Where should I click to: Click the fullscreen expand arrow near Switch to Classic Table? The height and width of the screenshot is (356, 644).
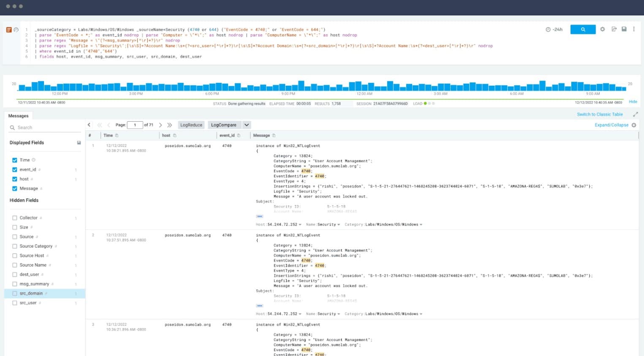tap(636, 114)
